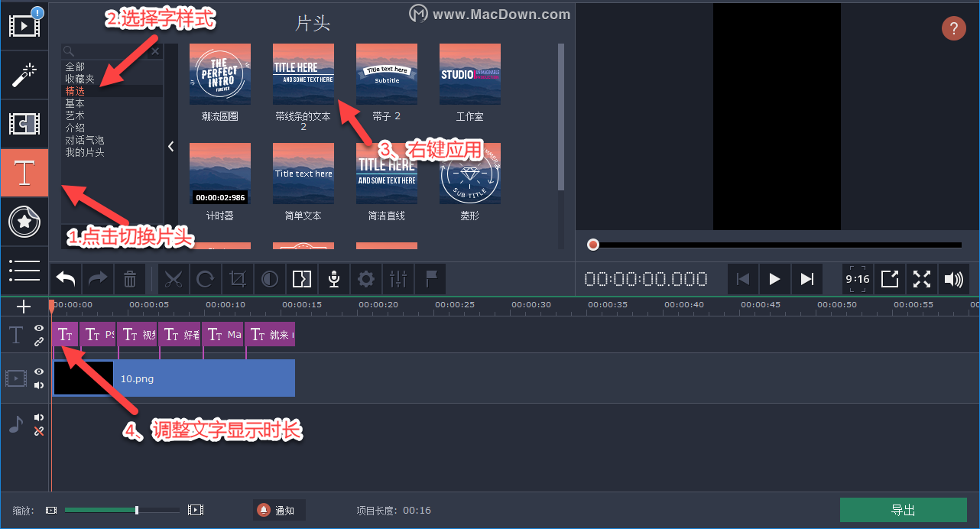The width and height of the screenshot is (980, 529).
Task: Add a new track with plus
Action: click(24, 307)
